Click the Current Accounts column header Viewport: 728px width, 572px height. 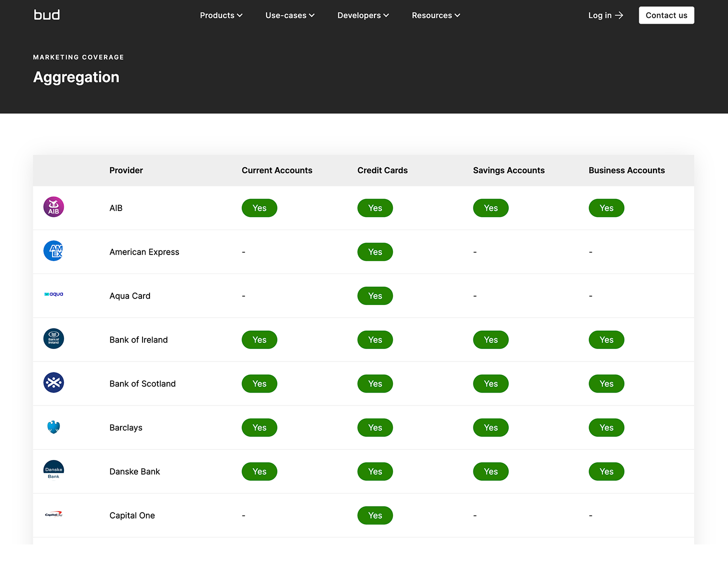[x=277, y=170]
